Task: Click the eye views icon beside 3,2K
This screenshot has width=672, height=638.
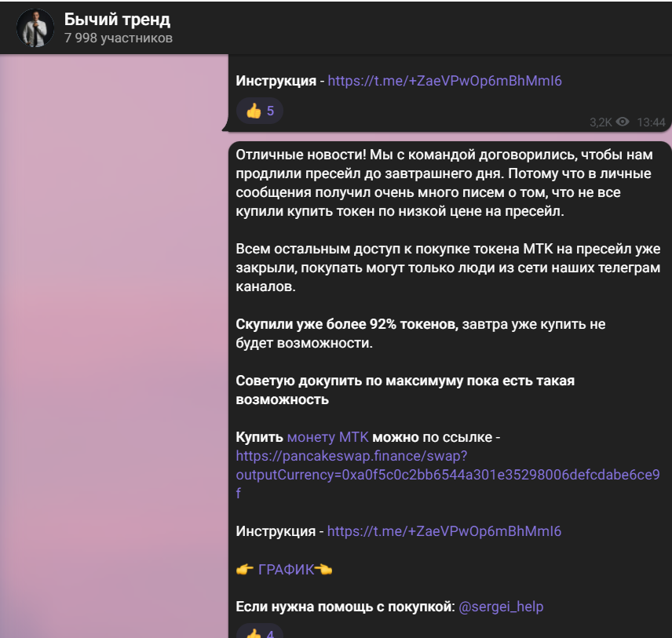Action: click(x=623, y=122)
